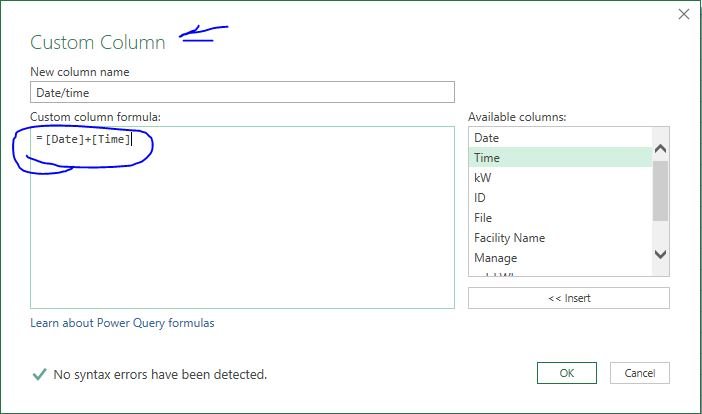This screenshot has width=702, height=414.
Task: Confirm the custom column with OK
Action: (x=566, y=373)
